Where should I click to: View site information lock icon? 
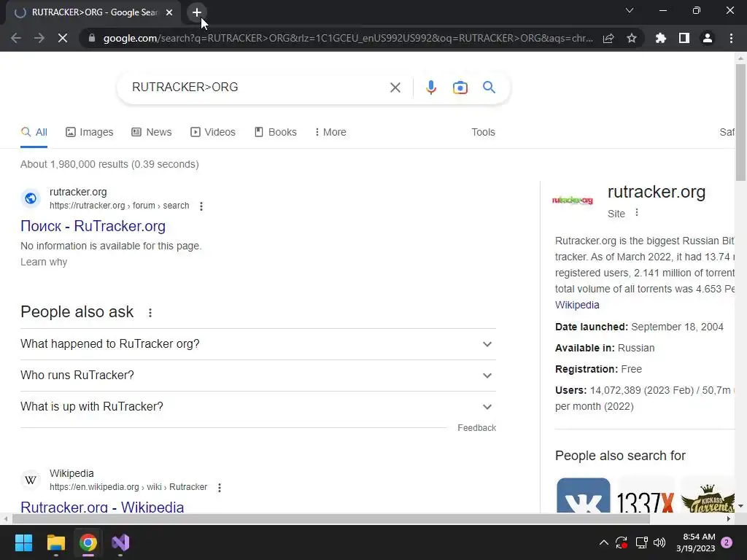92,38
